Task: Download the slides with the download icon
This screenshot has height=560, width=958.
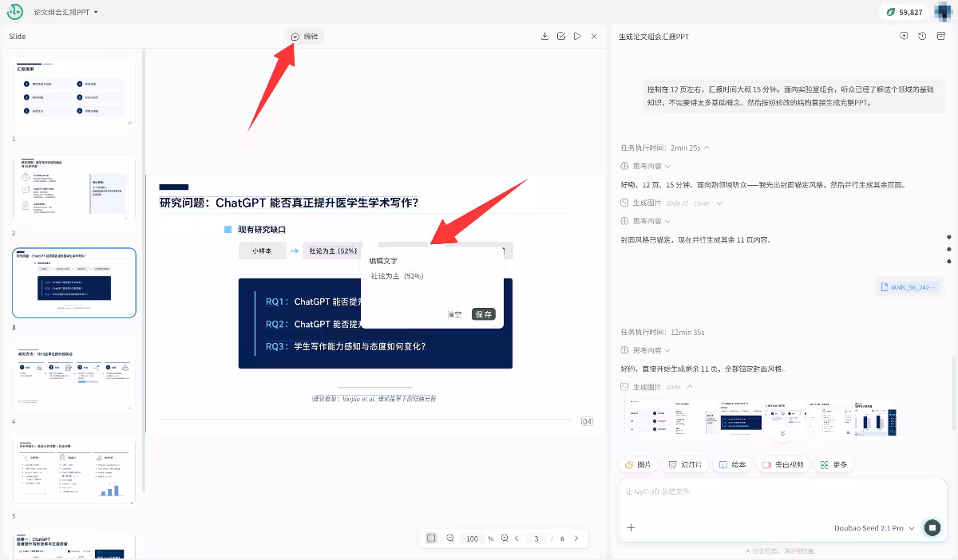Action: (x=545, y=37)
